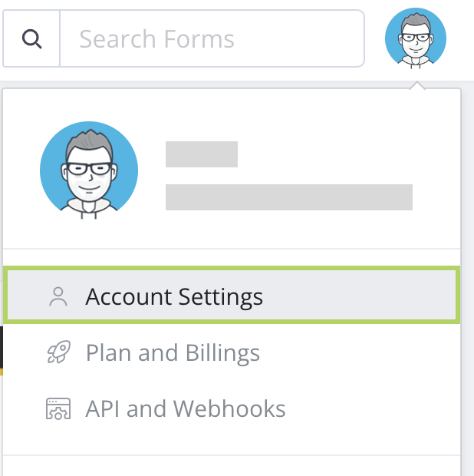Click the Plan and Billings text label
The width and height of the screenshot is (474, 476).
(173, 353)
